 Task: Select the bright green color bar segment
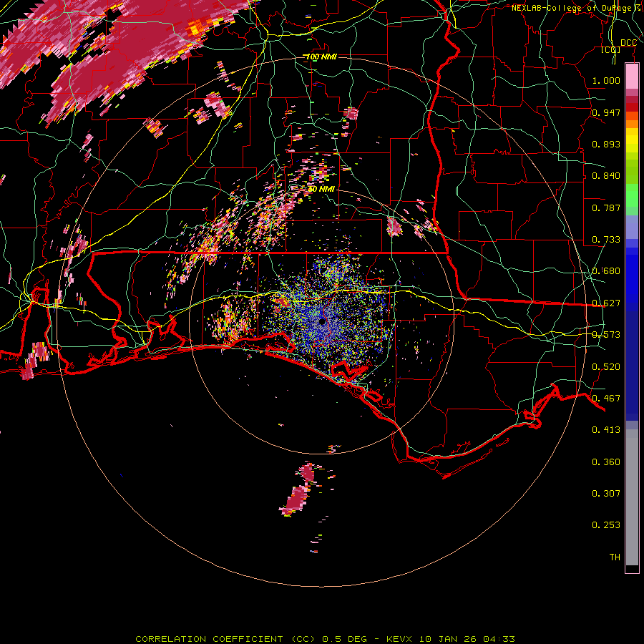[x=632, y=195]
